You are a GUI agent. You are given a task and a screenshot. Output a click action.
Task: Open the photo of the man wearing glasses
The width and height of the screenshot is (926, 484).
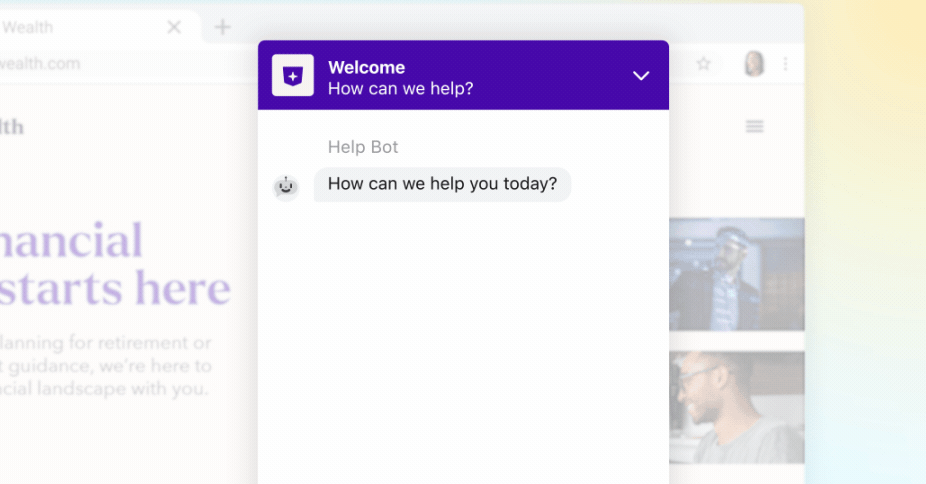point(736,407)
